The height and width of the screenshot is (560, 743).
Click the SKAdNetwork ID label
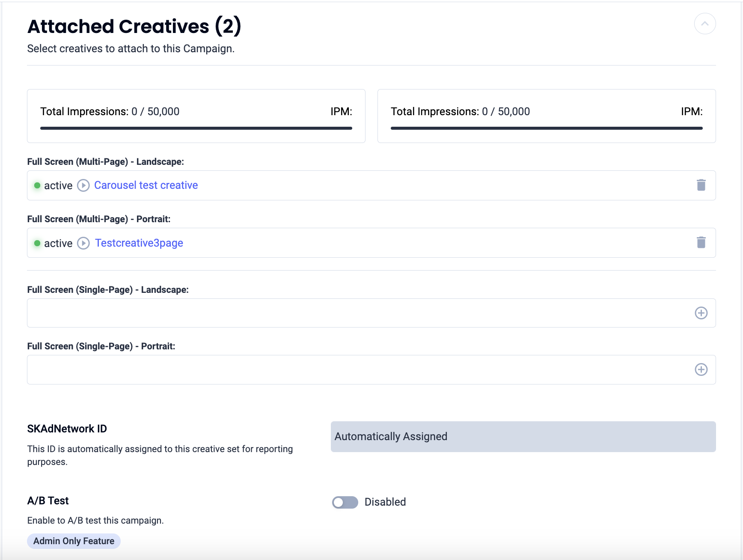point(67,429)
